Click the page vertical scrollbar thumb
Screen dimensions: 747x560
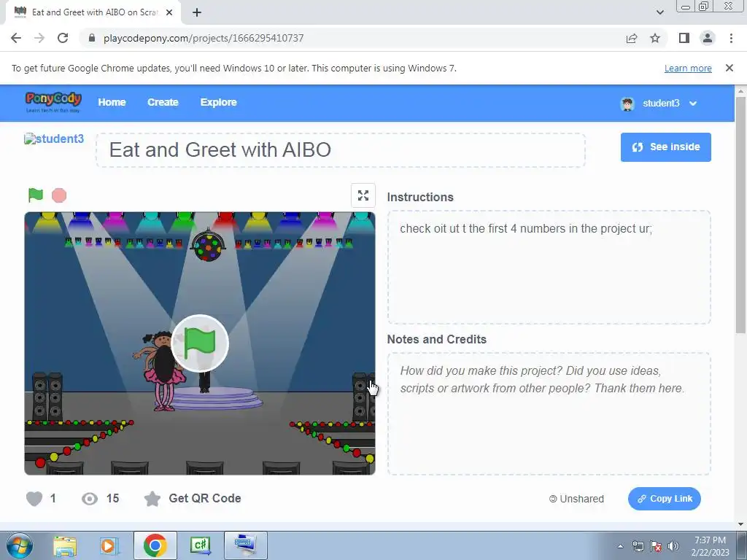coord(741,214)
